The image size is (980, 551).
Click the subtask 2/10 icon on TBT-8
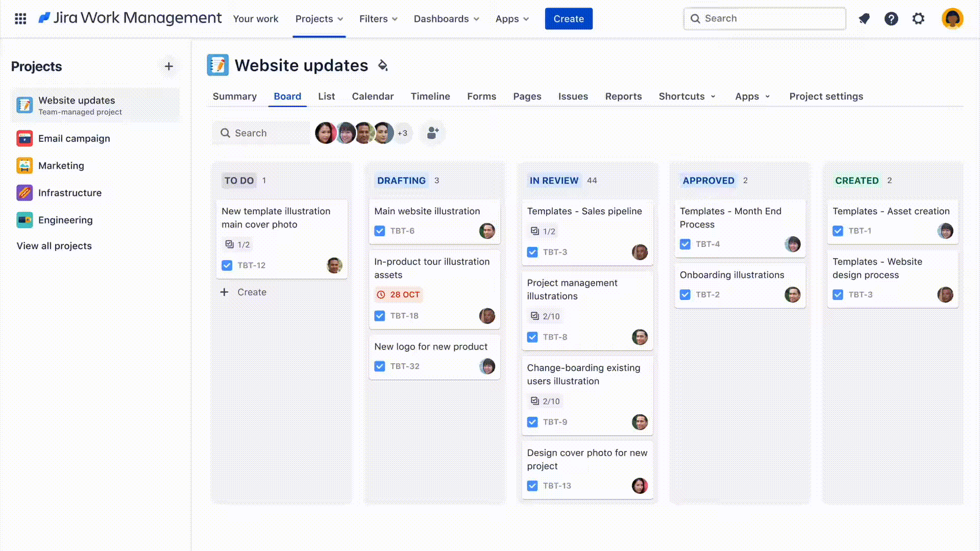click(x=534, y=316)
